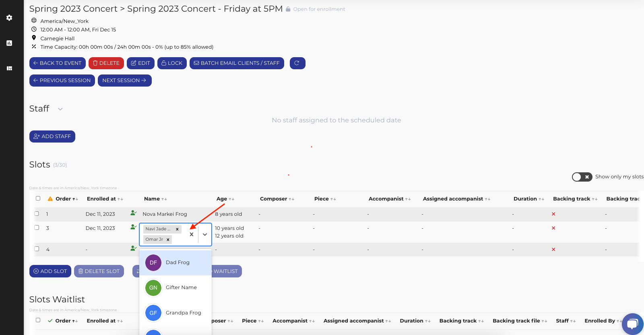
Task: Open settings gear in left sidebar
Action: [9, 18]
